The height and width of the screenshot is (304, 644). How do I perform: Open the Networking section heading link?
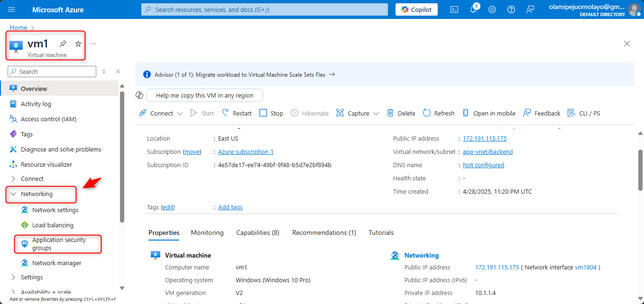tap(422, 255)
